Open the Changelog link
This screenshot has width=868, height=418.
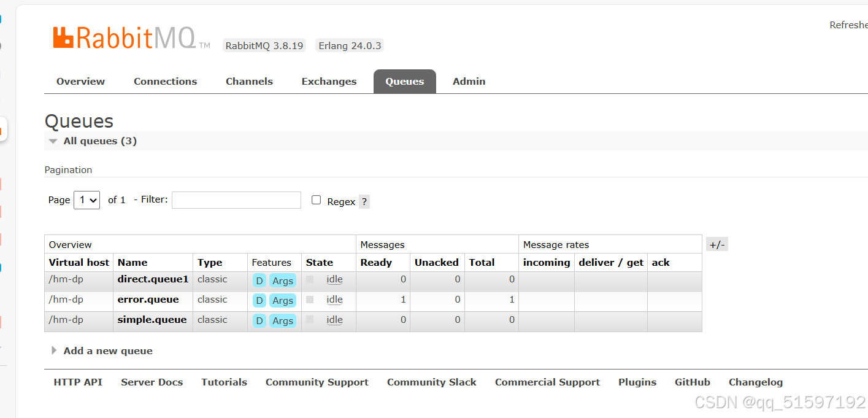756,382
